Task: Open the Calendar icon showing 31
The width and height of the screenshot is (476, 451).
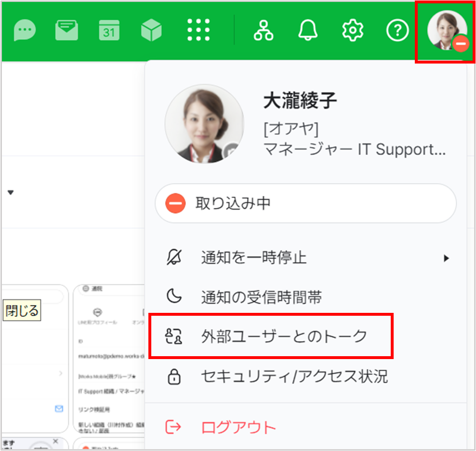Action: pos(109,31)
